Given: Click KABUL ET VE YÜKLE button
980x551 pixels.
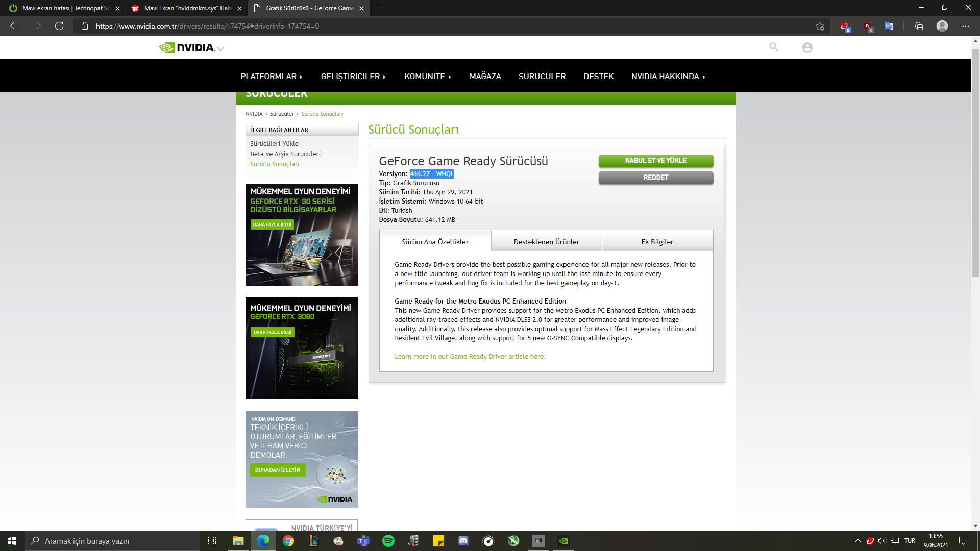Looking at the screenshot, I should [655, 161].
